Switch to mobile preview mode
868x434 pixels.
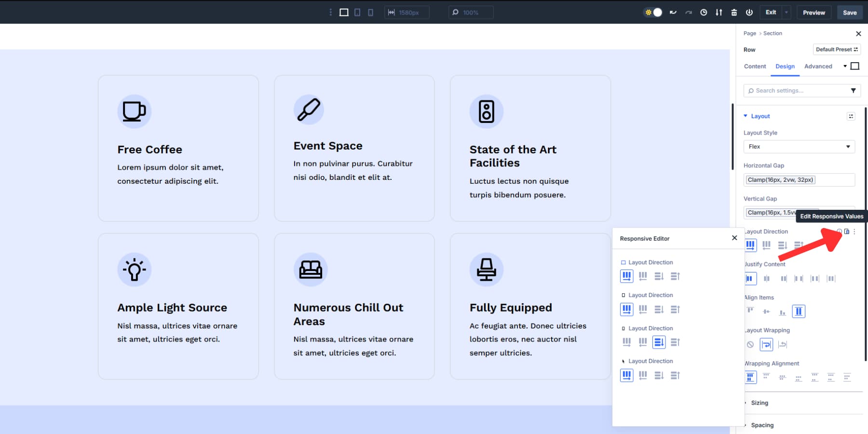point(370,13)
